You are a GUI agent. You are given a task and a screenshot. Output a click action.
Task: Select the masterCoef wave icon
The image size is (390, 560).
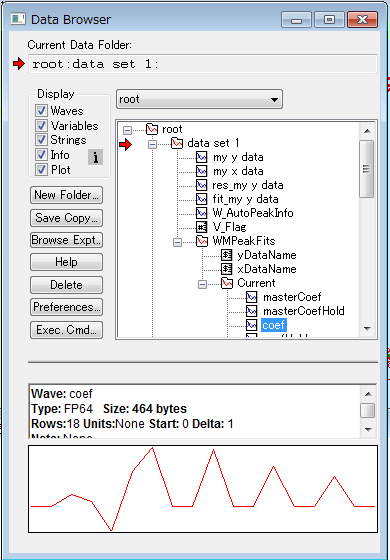coord(252,297)
